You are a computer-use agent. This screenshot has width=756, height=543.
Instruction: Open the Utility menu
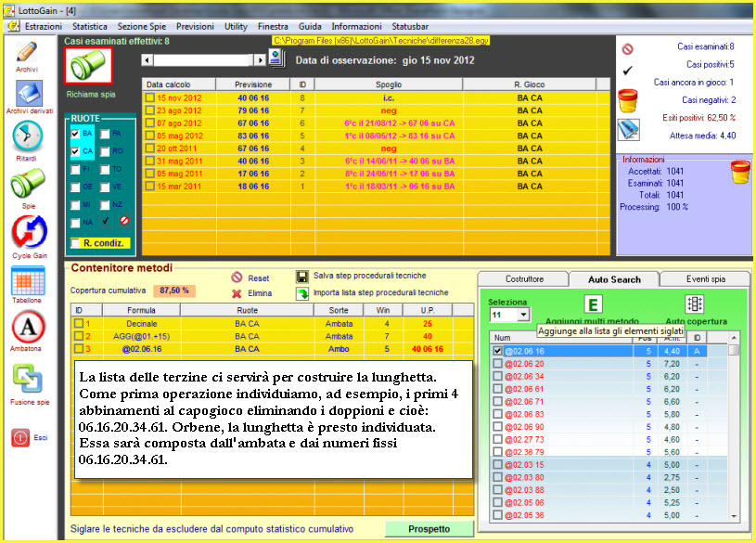[236, 26]
